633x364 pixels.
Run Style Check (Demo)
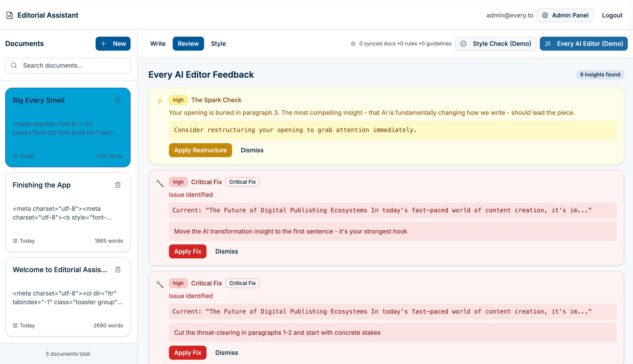pos(495,44)
